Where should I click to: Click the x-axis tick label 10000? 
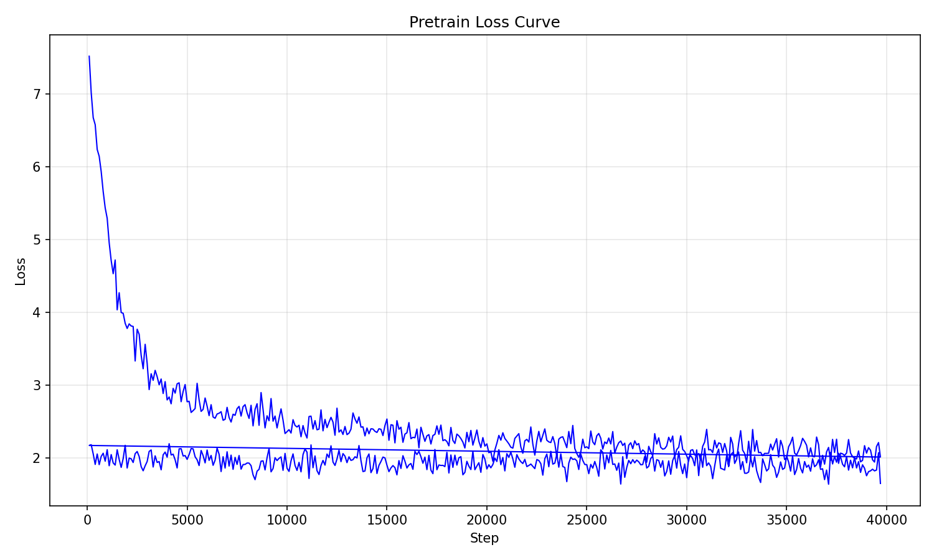point(286,519)
